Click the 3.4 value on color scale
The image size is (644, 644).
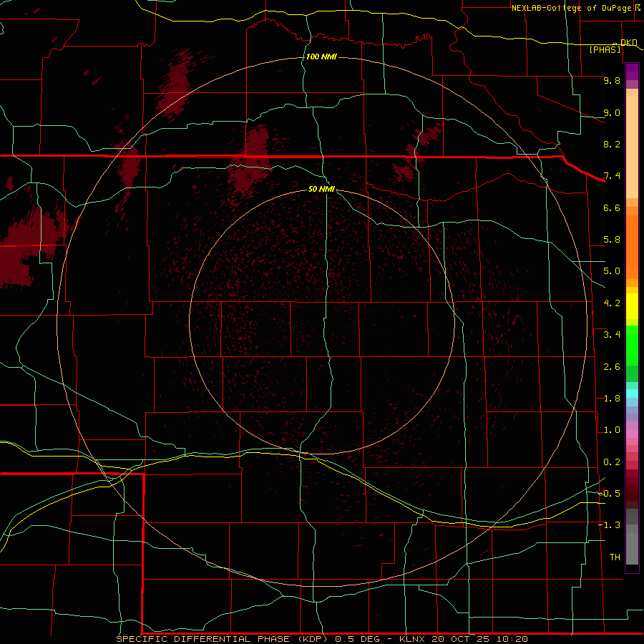point(612,335)
